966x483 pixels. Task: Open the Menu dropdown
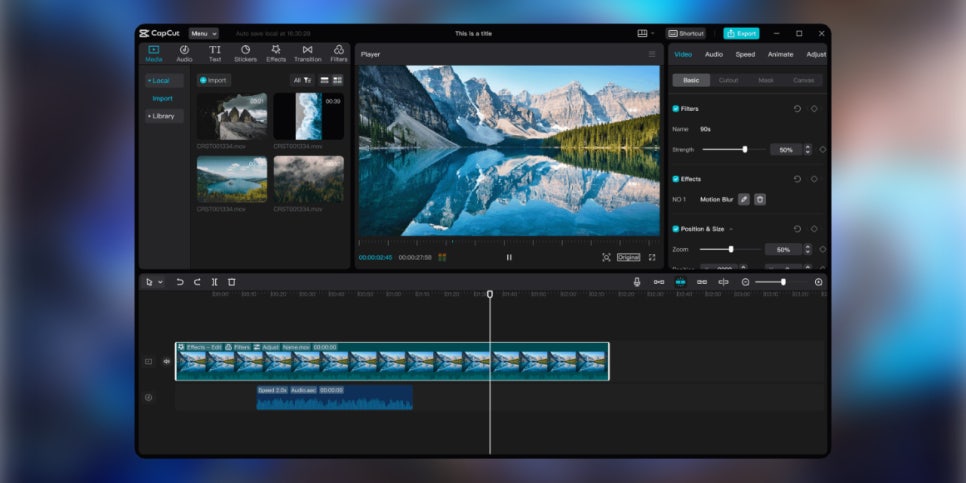point(203,33)
